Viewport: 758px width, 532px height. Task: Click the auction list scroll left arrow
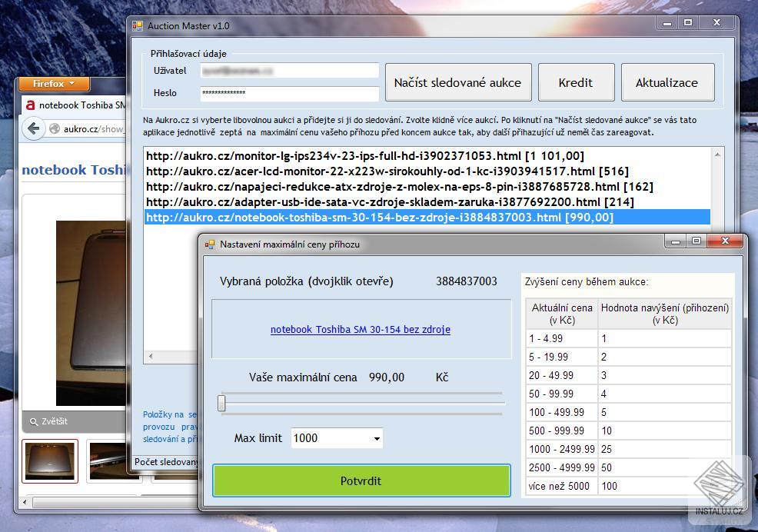151,357
